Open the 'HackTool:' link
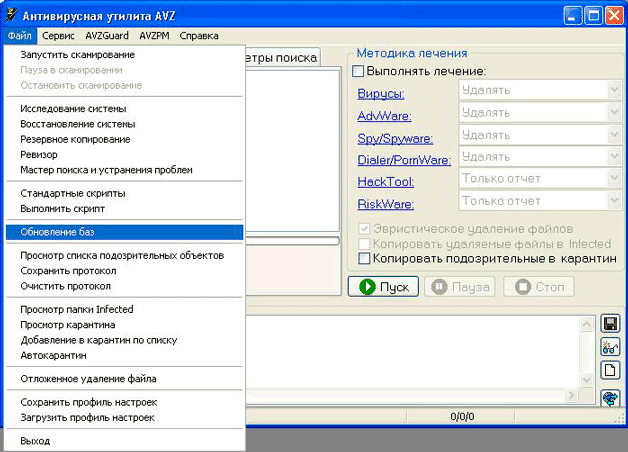 386,182
